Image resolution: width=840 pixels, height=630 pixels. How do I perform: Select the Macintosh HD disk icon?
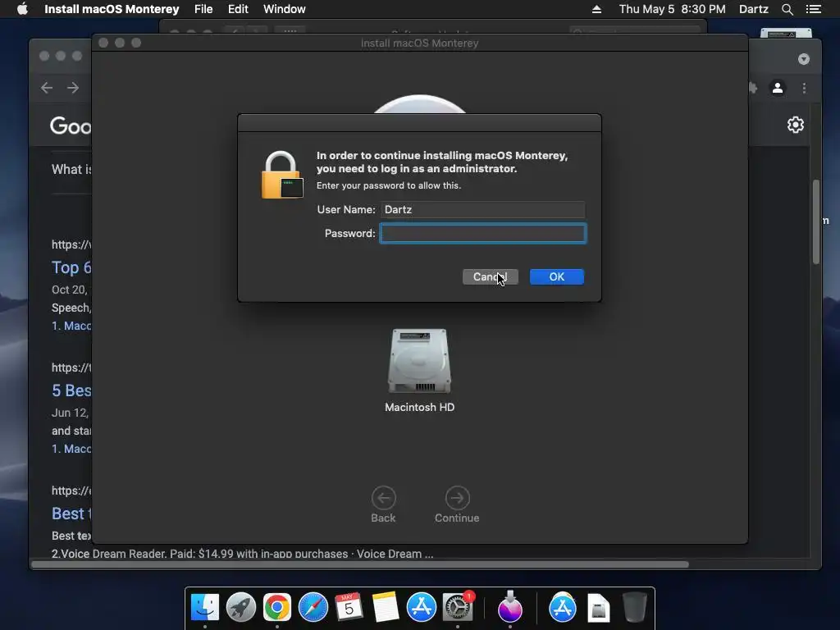point(419,361)
